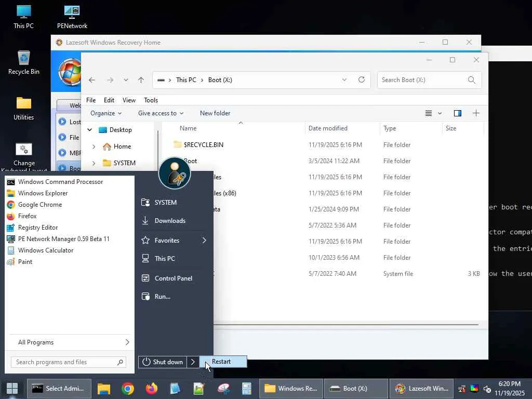Open Change Keyboard Layout desktop icon

24,156
